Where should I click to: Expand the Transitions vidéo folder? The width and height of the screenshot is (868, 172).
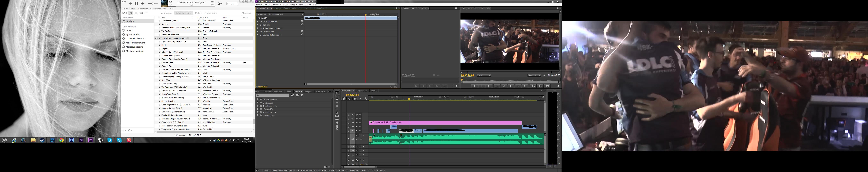258,112
